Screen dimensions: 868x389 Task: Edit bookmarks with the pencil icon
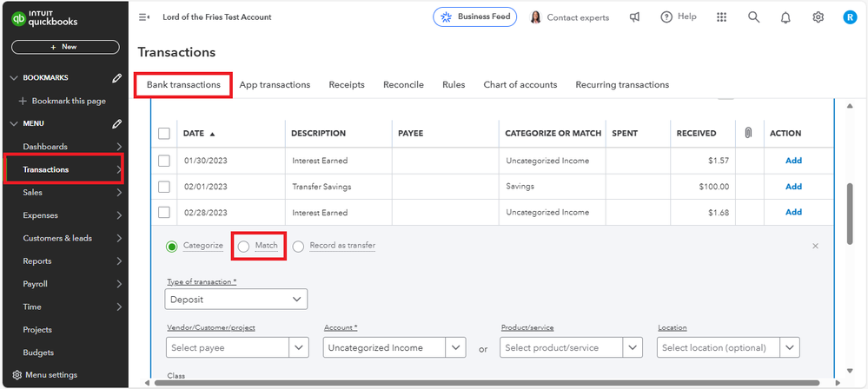tap(117, 78)
